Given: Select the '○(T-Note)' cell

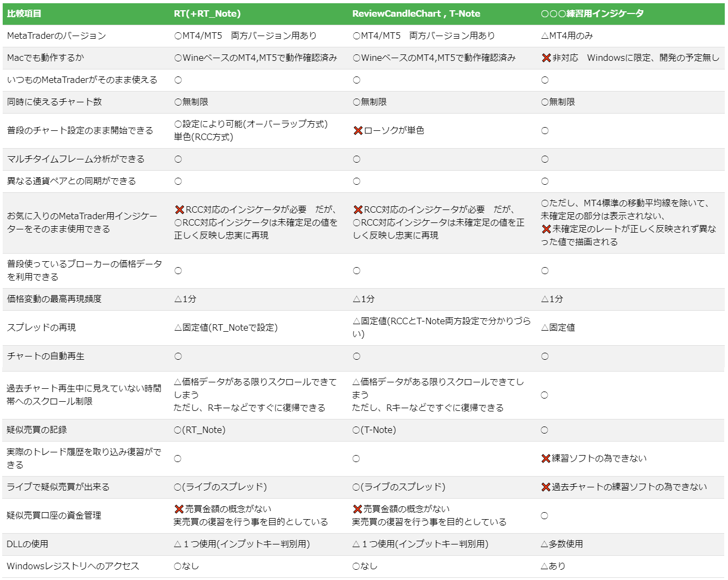Looking at the screenshot, I should (x=374, y=430).
